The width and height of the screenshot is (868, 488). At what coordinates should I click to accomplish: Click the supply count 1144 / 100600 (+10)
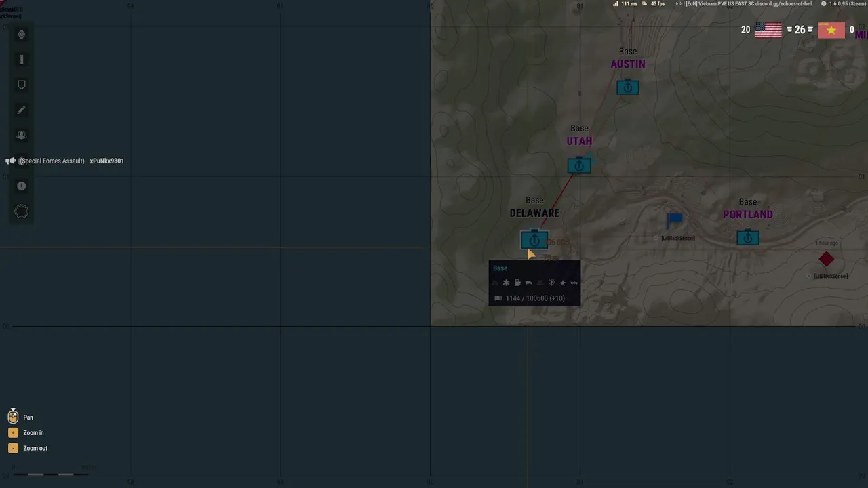(x=535, y=298)
